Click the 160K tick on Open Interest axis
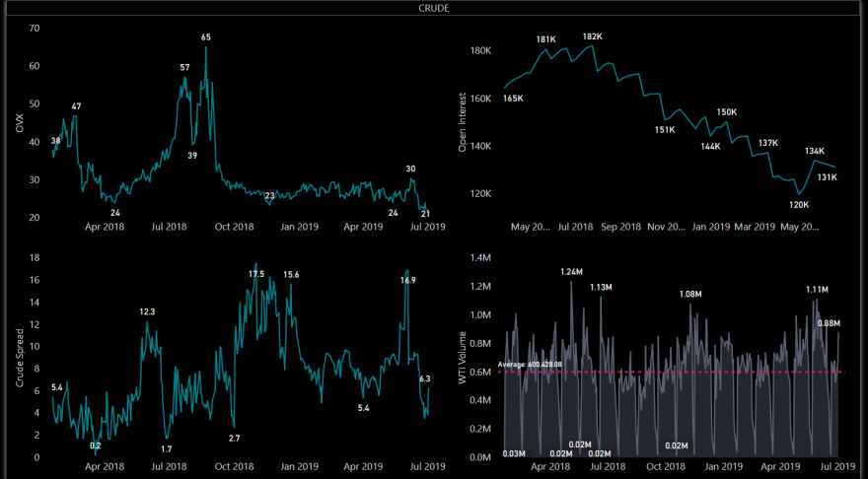The image size is (868, 479). pos(480,99)
